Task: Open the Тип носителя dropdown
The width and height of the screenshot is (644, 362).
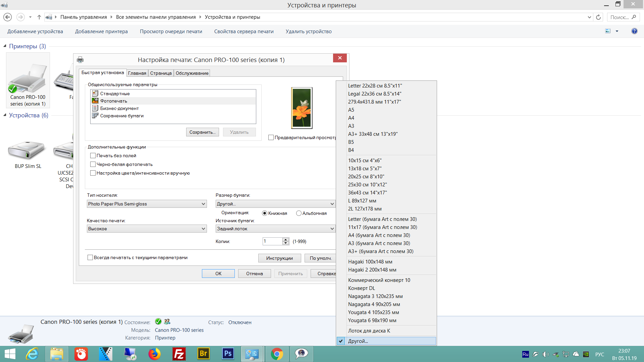Action: coord(147,204)
